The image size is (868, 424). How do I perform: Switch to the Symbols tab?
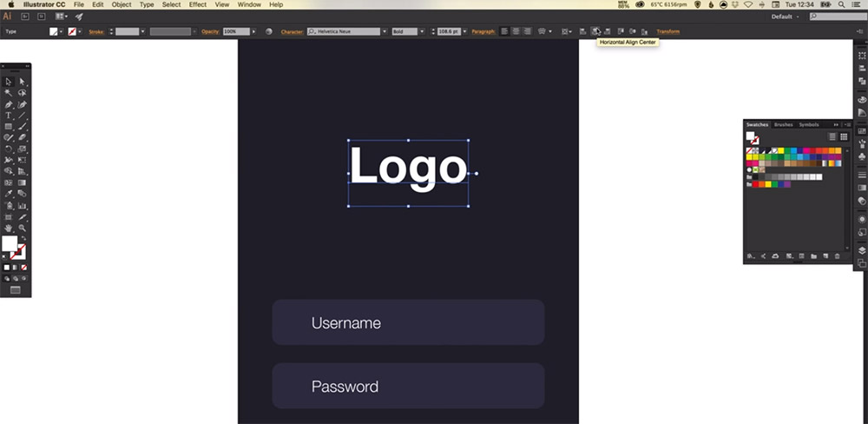click(x=809, y=125)
